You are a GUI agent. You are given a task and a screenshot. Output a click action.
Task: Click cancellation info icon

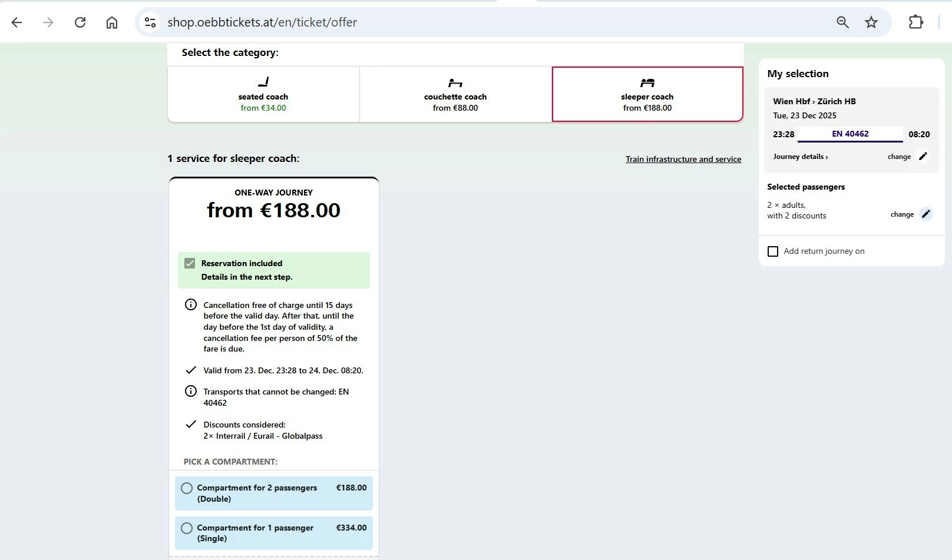[x=191, y=304]
